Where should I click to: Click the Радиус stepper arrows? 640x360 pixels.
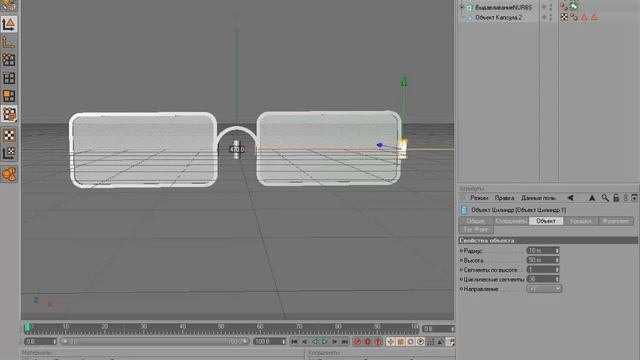[x=557, y=251]
